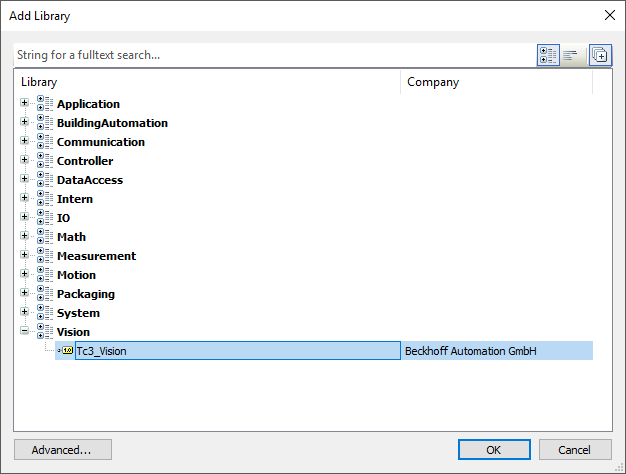This screenshot has width=626, height=474.
Task: Click the Measurement category icon
Action: [45, 255]
